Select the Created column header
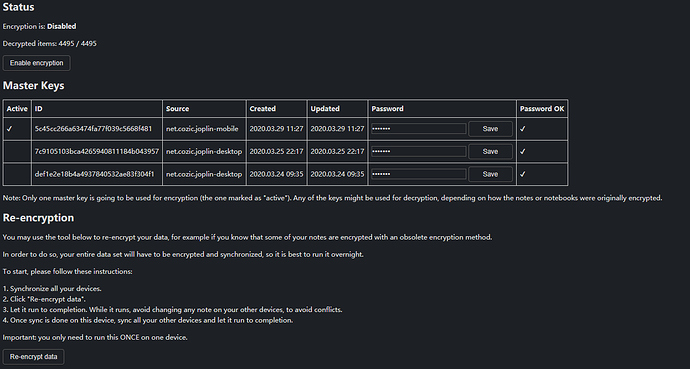Image resolution: width=690 pixels, height=369 pixels. (263, 109)
